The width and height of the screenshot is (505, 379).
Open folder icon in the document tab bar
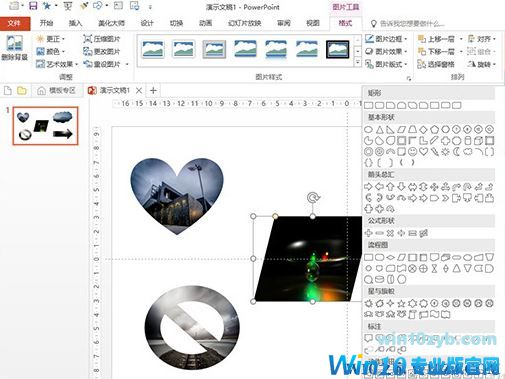click(x=22, y=90)
